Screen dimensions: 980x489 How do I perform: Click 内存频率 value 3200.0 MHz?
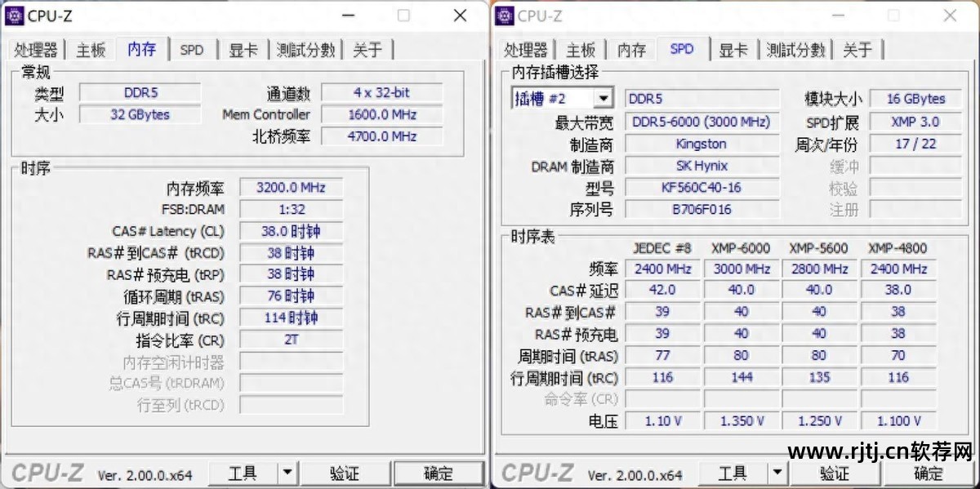(292, 188)
